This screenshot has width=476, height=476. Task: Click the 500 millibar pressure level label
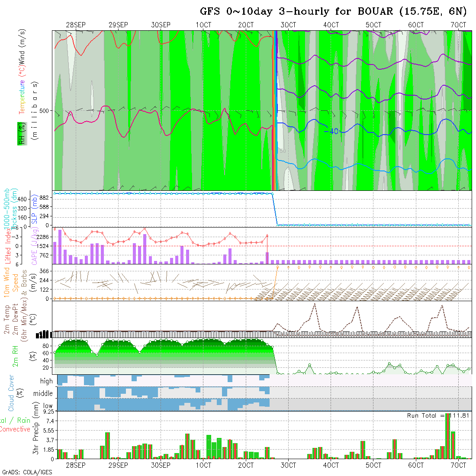(45, 111)
